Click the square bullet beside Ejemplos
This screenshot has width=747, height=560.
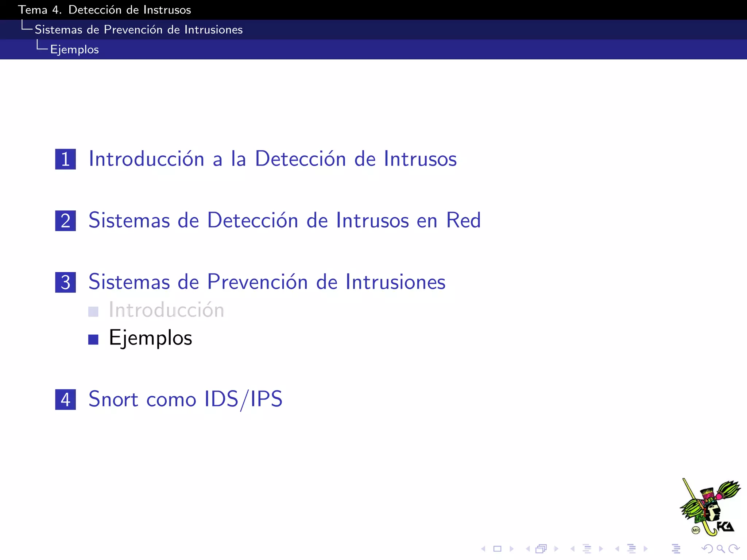tap(93, 339)
